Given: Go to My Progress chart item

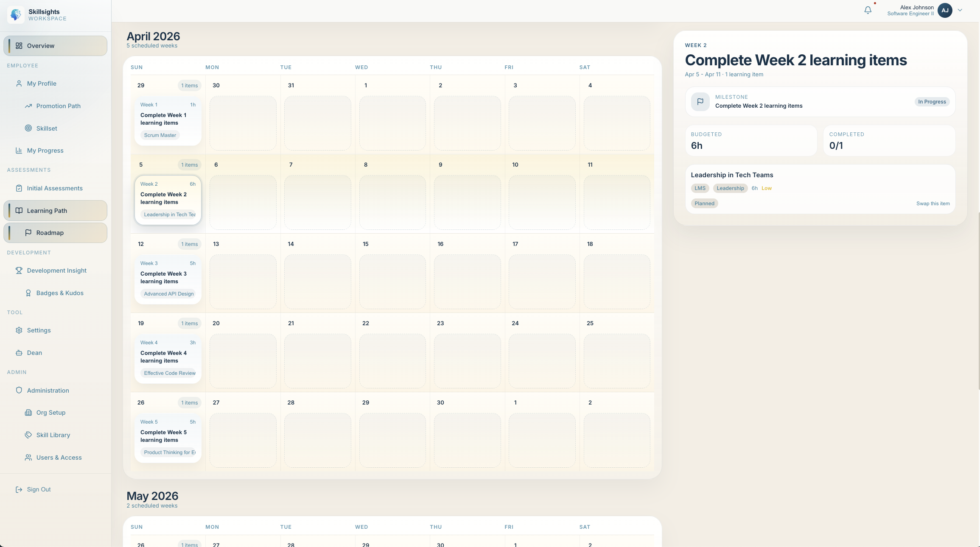Looking at the screenshot, I should point(45,151).
